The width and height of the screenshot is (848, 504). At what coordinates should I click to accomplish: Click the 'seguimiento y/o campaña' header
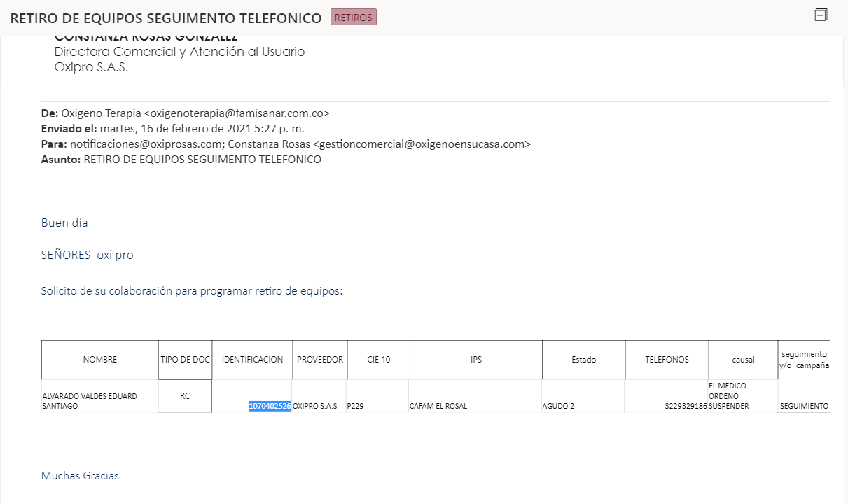(804, 360)
